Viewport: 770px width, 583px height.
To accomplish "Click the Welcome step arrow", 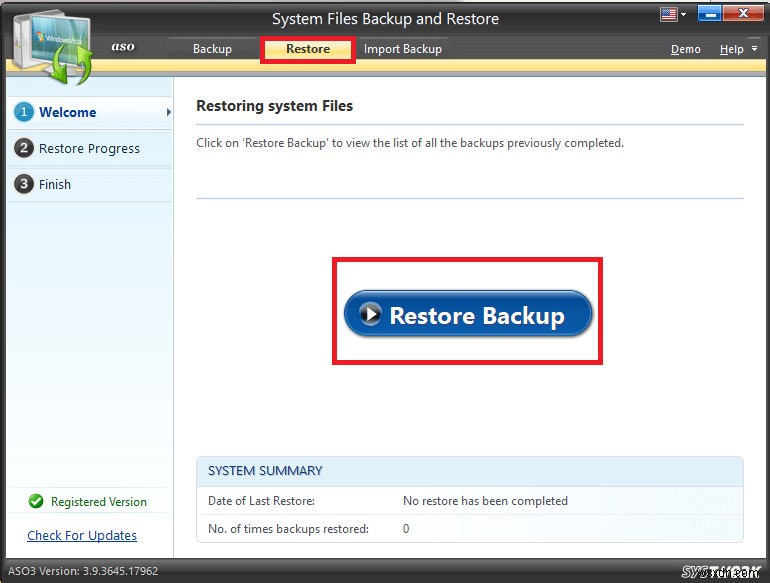I will 168,112.
